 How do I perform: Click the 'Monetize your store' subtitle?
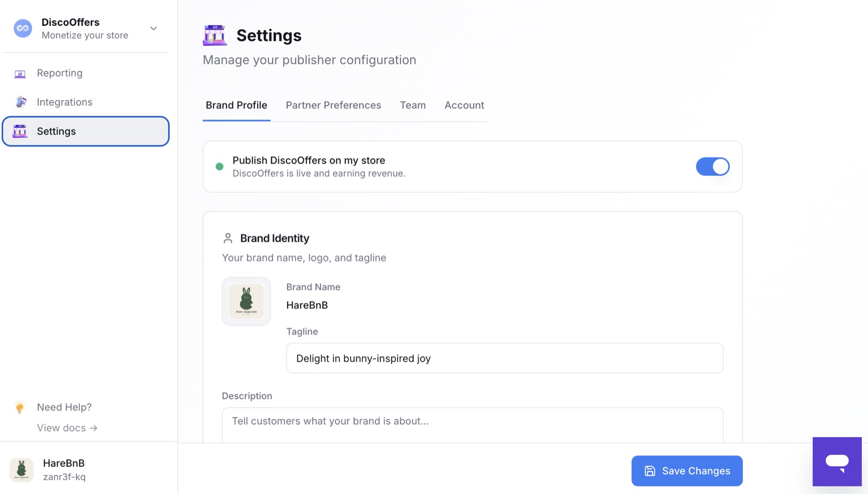(x=85, y=35)
